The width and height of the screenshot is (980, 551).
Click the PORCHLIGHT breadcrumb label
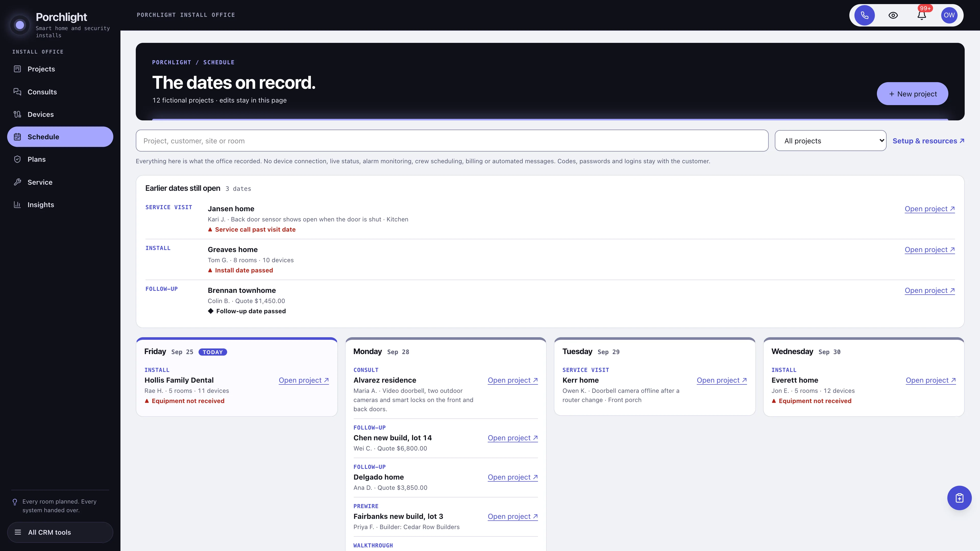[171, 62]
